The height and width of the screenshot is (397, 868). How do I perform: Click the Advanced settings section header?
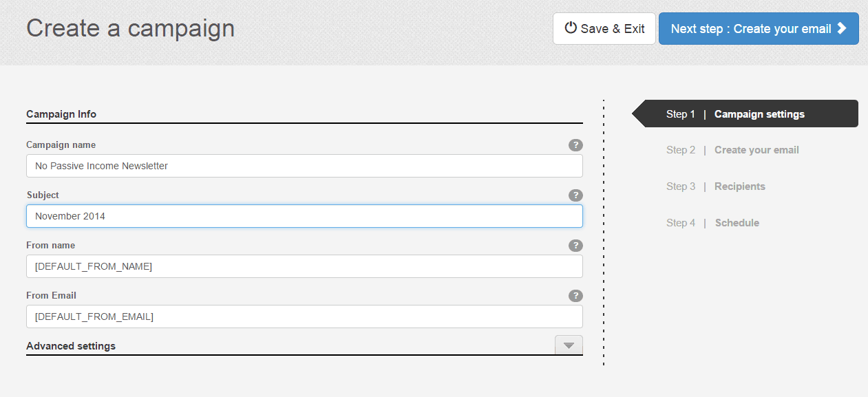71,345
